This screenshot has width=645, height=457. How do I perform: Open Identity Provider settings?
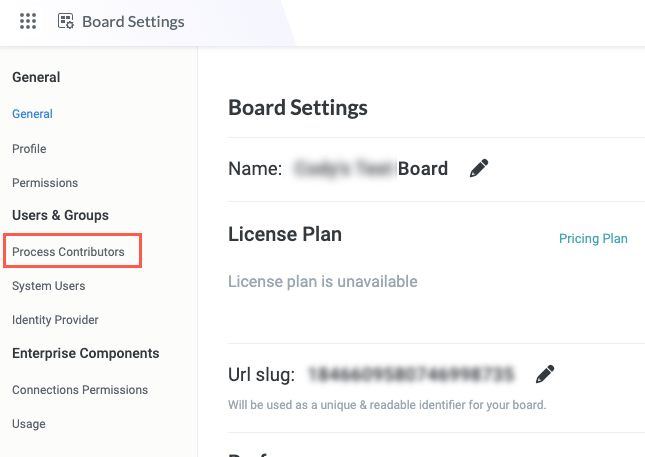pos(55,320)
